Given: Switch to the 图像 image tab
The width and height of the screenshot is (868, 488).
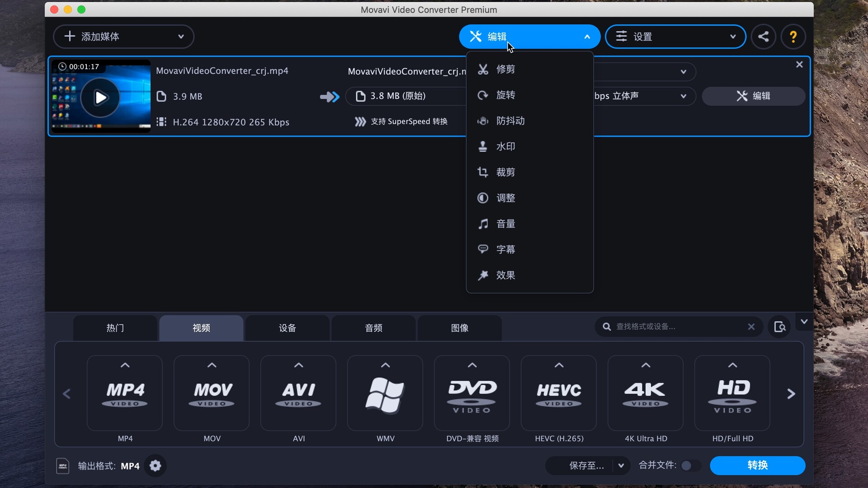Looking at the screenshot, I should tap(459, 328).
